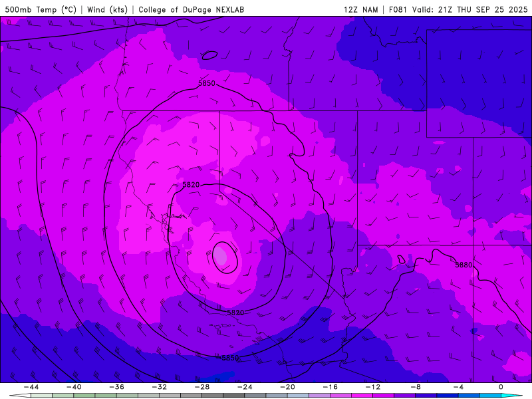Click the -36 colorbar tick label
This screenshot has height=399, width=532.
click(x=116, y=387)
